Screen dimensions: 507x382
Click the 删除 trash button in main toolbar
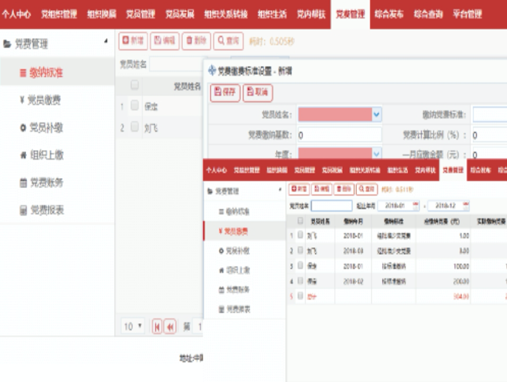tap(196, 41)
